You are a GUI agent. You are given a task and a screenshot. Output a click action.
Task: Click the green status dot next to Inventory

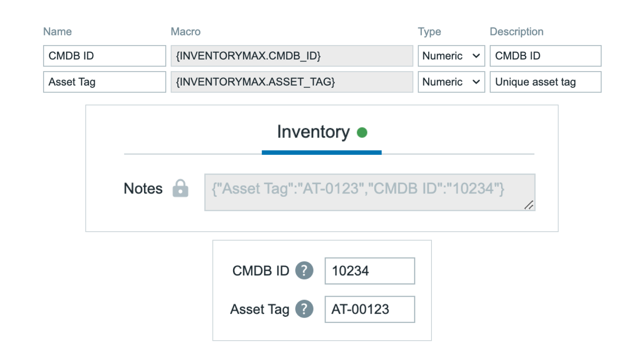coord(362,132)
